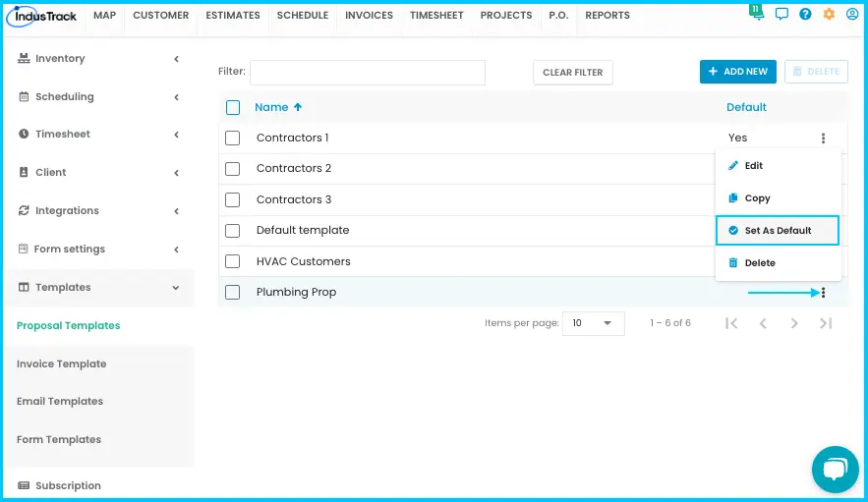Click the Inventory sidebar icon

point(24,58)
